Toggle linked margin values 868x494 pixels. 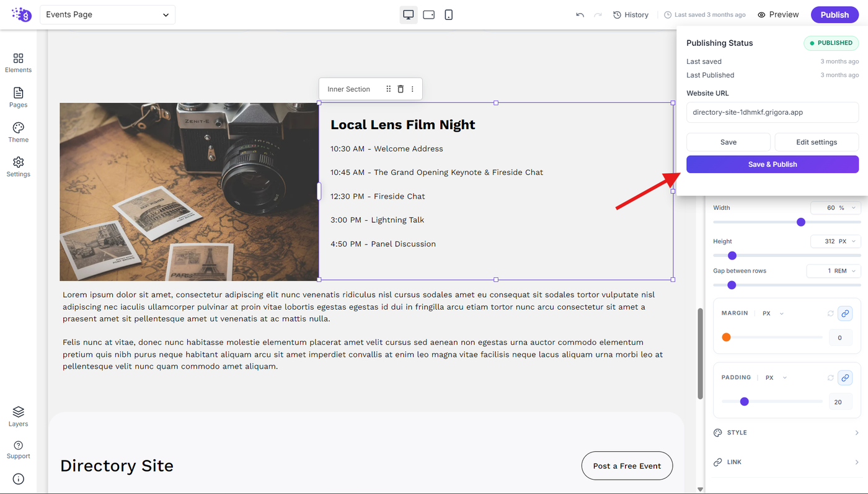[x=844, y=313]
